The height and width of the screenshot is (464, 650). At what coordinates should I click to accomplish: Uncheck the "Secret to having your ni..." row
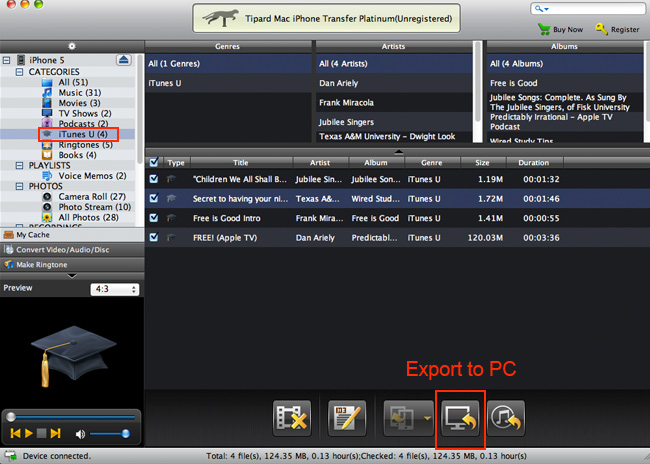154,198
